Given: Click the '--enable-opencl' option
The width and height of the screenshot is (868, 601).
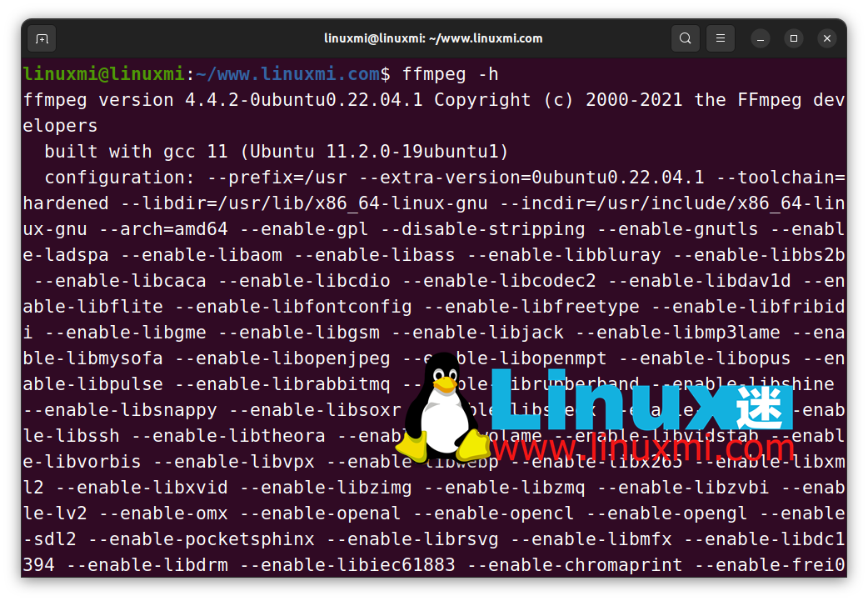Looking at the screenshot, I should click(493, 513).
